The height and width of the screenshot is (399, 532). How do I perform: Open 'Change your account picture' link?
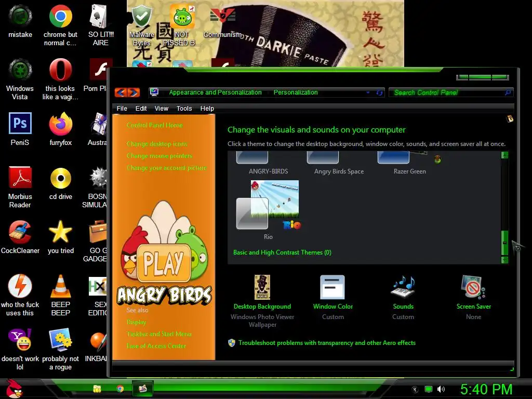[166, 168]
